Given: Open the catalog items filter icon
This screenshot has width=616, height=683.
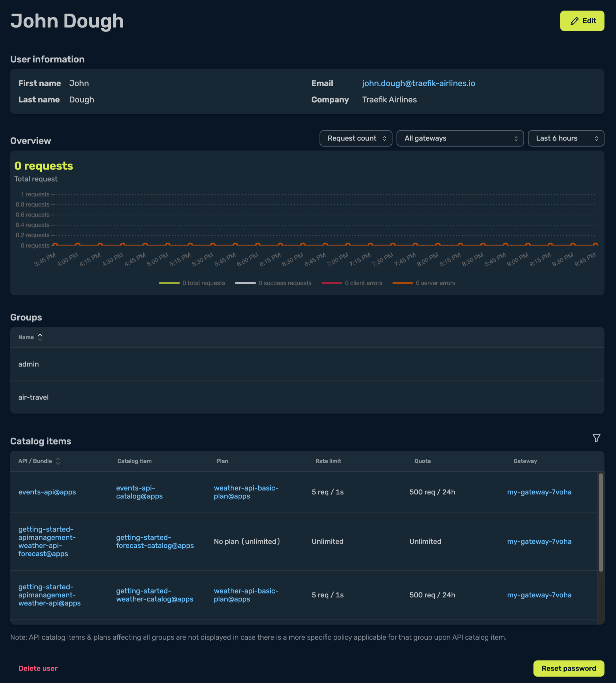Looking at the screenshot, I should pos(596,438).
